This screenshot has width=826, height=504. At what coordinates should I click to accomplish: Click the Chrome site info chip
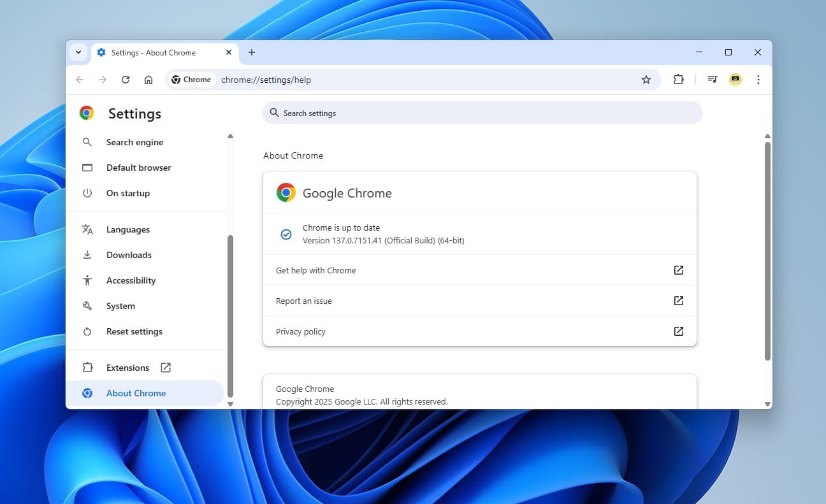(191, 80)
